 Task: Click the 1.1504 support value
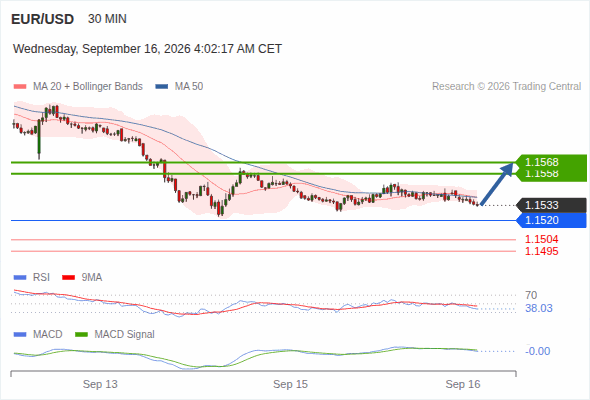(541, 239)
